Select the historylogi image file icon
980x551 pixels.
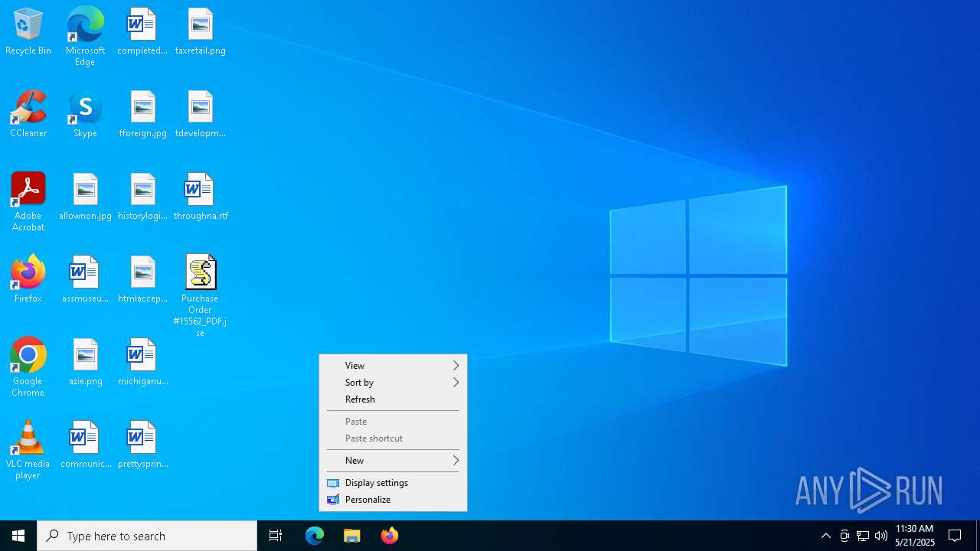point(142,197)
